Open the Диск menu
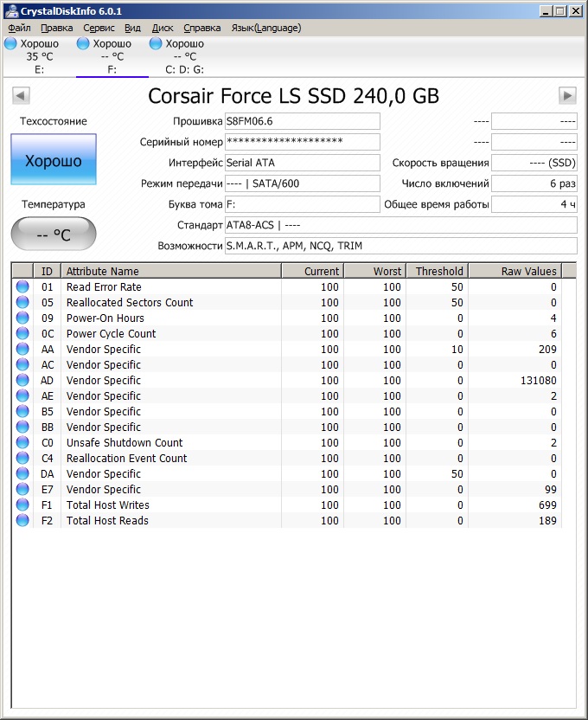Screen dimensions: 588x720 163,28
